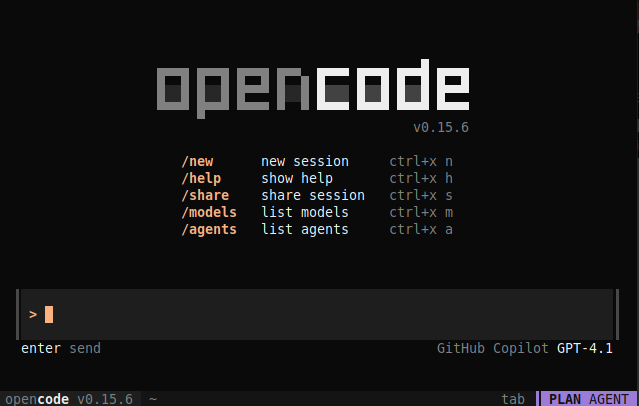
Task: Click the /share command
Action: [x=205, y=196]
